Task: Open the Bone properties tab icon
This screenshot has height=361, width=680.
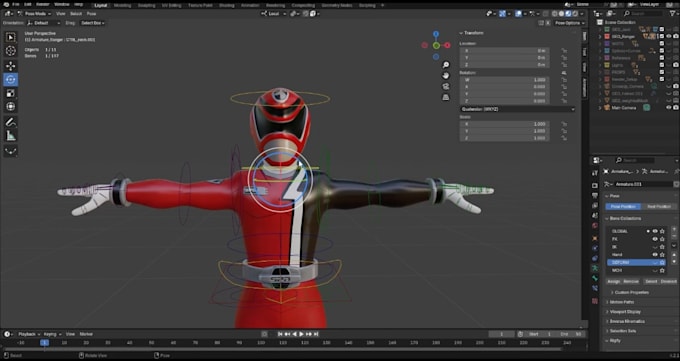Action: pyautogui.click(x=595, y=278)
